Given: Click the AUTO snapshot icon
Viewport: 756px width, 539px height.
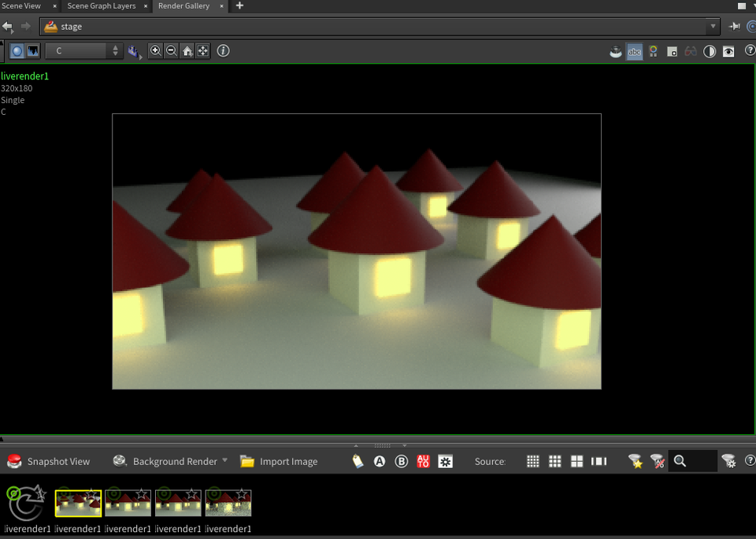Looking at the screenshot, I should coord(423,461).
